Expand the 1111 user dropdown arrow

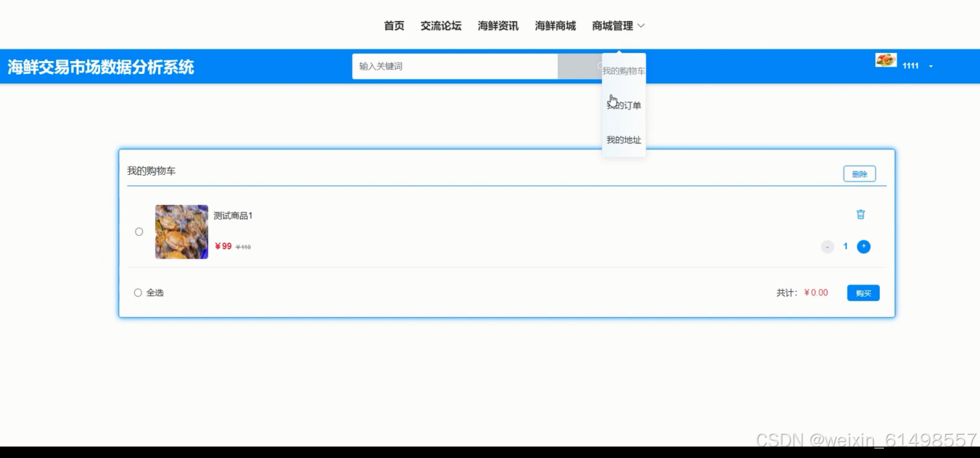(931, 67)
